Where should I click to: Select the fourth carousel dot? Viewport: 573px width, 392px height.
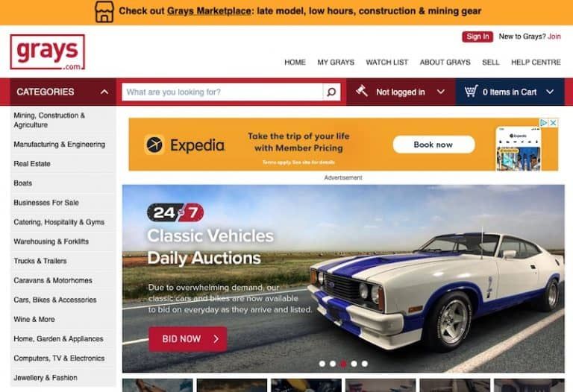point(354,364)
